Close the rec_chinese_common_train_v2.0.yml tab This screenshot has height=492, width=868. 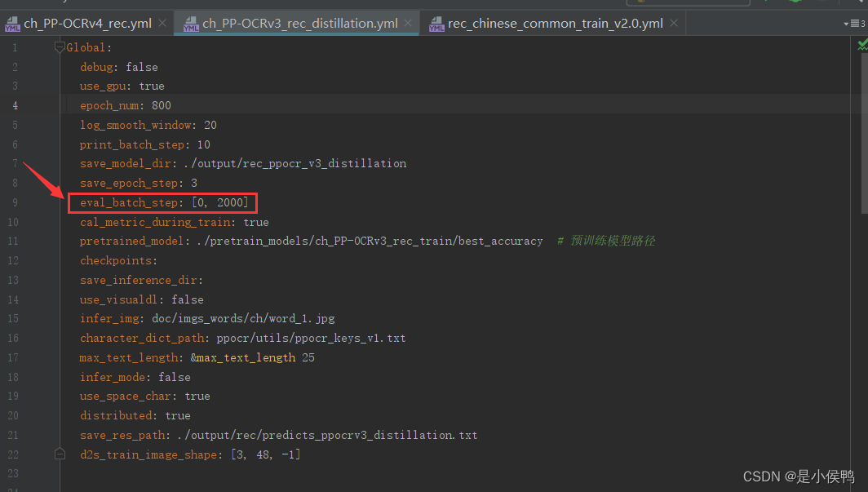tap(673, 24)
